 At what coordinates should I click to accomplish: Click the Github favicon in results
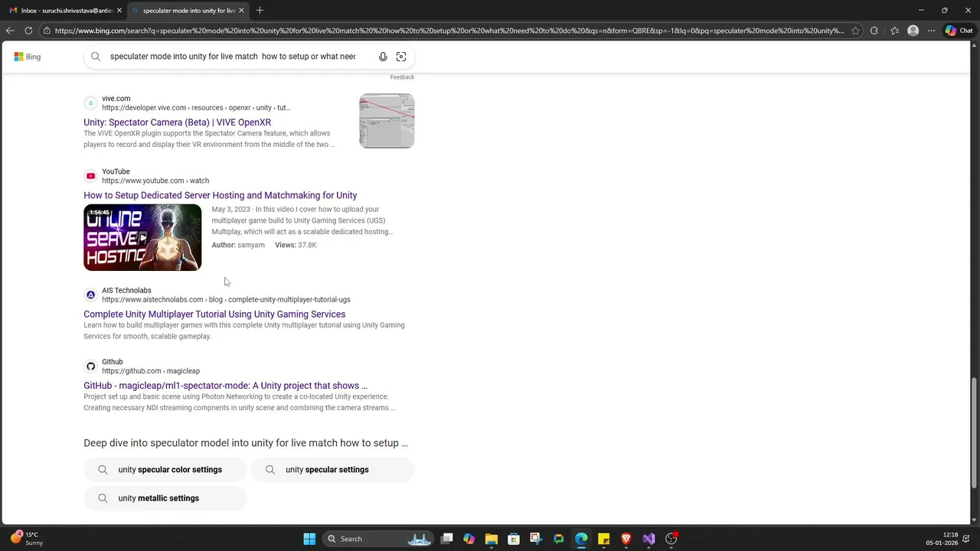tap(90, 367)
